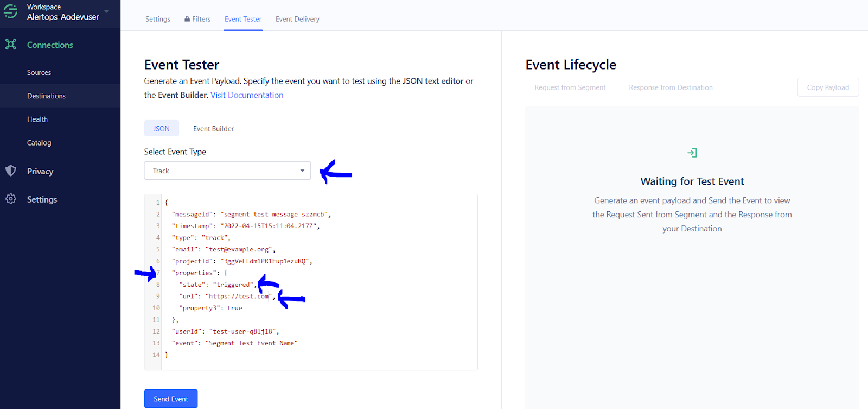Switch to Event Builder mode

coord(213,129)
